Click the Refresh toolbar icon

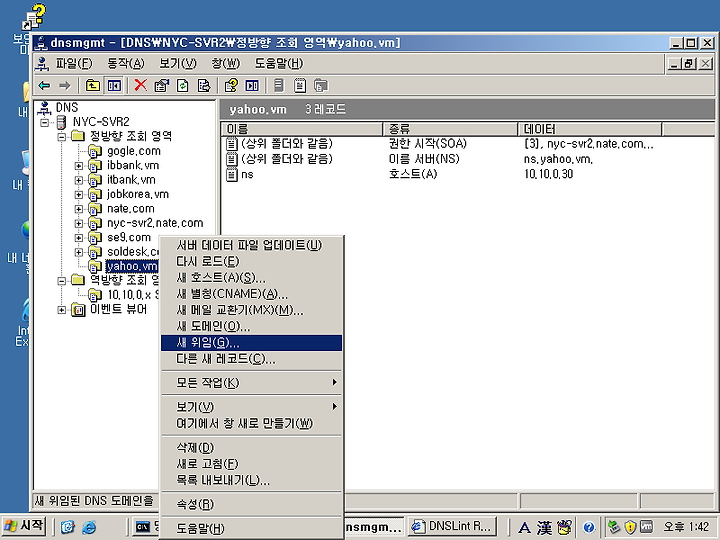(183, 85)
